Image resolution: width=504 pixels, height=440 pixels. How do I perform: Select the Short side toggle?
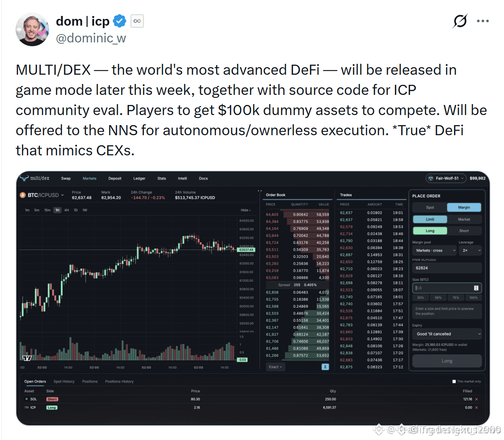[x=464, y=231]
